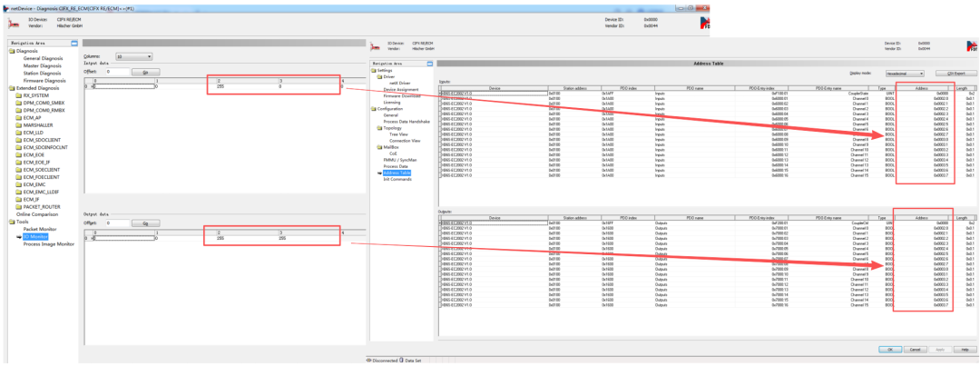Open the ECM_FOECLIENT folder icon
The image size is (980, 386).
tap(19, 177)
